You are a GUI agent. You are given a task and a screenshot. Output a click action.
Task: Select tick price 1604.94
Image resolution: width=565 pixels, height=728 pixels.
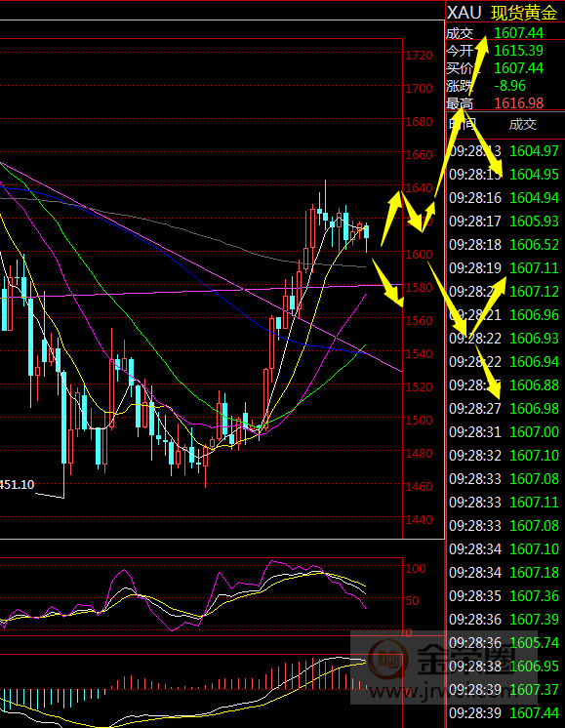534,198
